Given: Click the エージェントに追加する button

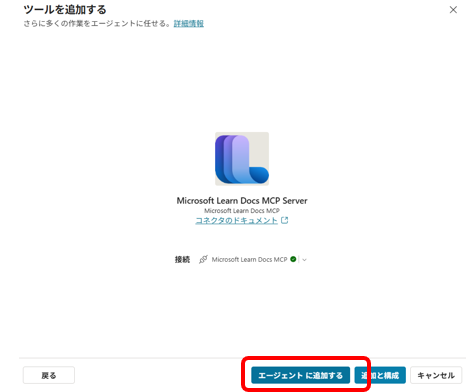Looking at the screenshot, I should pyautogui.click(x=300, y=375).
